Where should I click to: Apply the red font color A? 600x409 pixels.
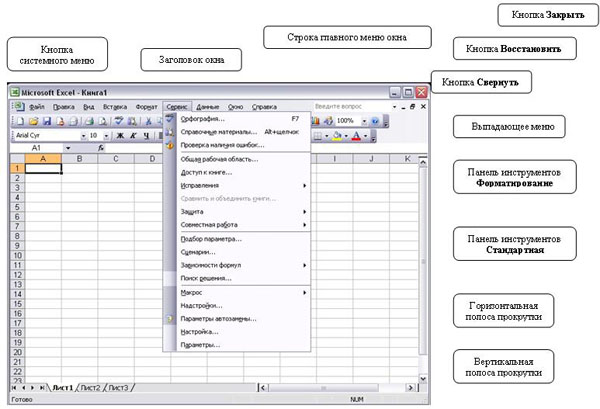pos(356,135)
